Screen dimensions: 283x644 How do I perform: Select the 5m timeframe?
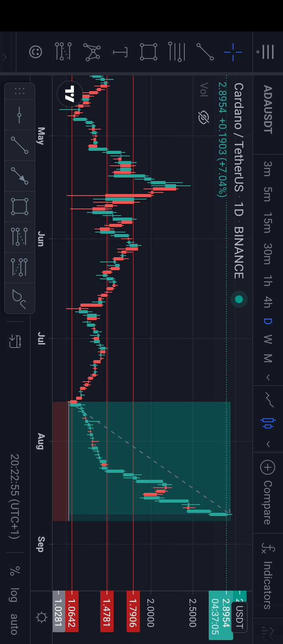(x=267, y=194)
